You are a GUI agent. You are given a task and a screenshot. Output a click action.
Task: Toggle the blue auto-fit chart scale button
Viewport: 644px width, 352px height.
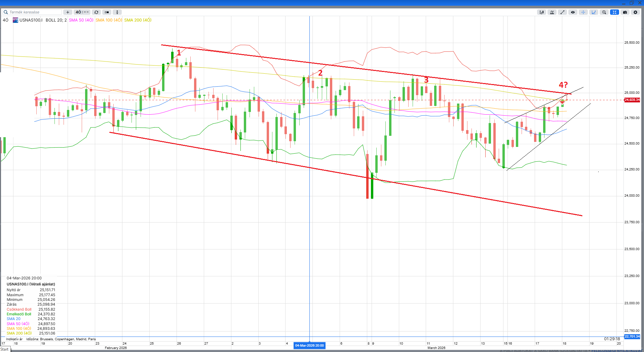click(x=614, y=12)
